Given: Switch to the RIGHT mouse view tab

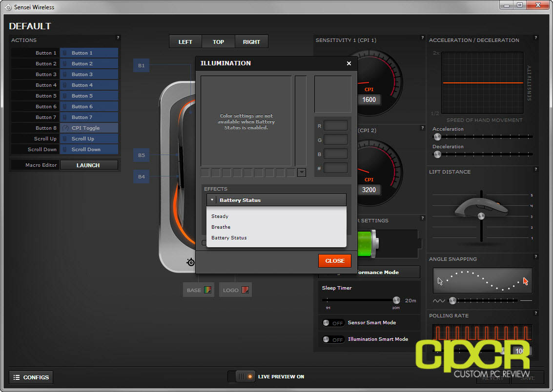Looking at the screenshot, I should 251,42.
